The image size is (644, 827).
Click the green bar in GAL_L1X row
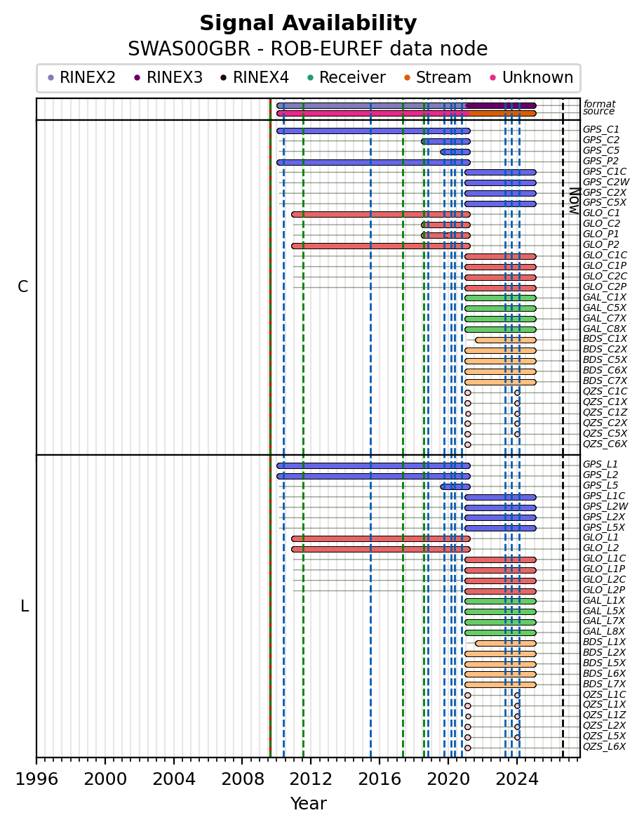[x=500, y=601]
